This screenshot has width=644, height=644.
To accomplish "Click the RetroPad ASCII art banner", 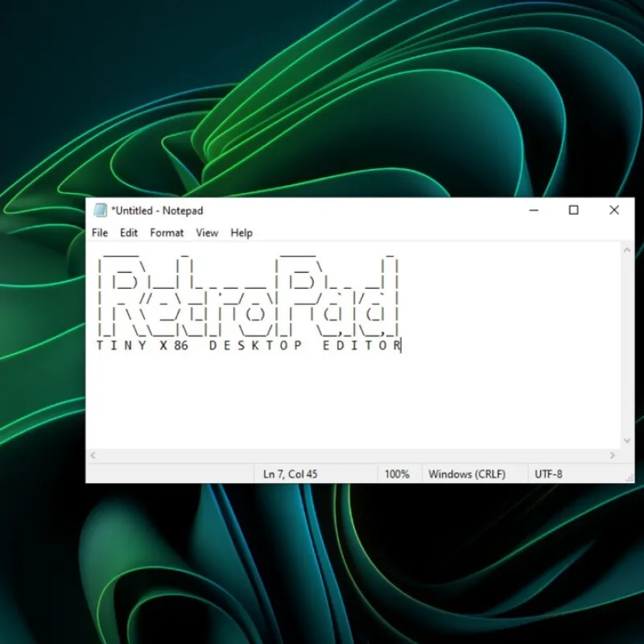I will point(248,295).
